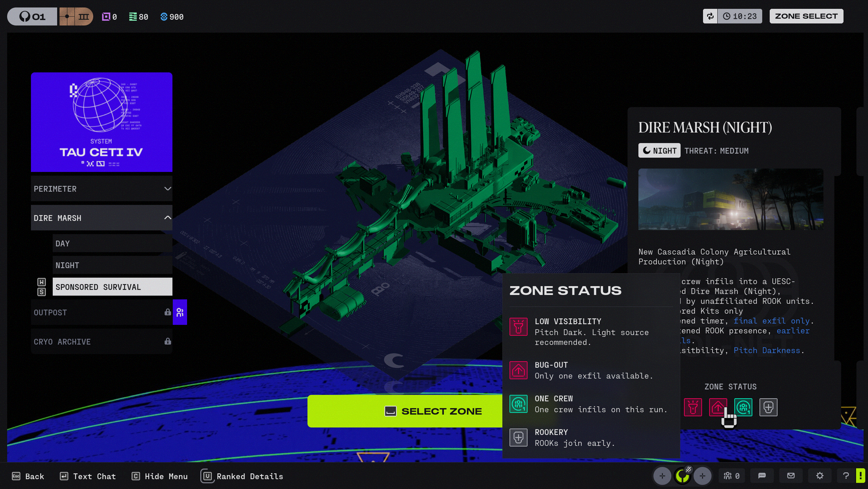The image size is (868, 489).
Task: Click the Outpost lock icon
Action: [168, 312]
